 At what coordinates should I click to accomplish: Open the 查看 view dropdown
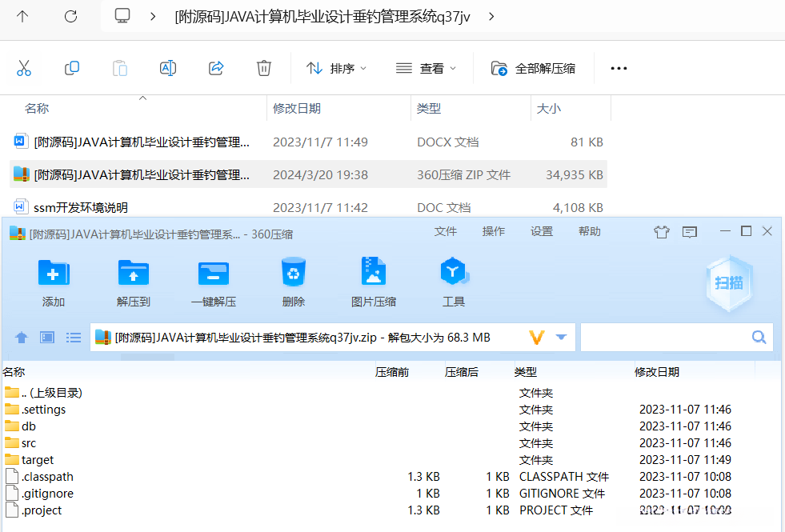pyautogui.click(x=426, y=68)
